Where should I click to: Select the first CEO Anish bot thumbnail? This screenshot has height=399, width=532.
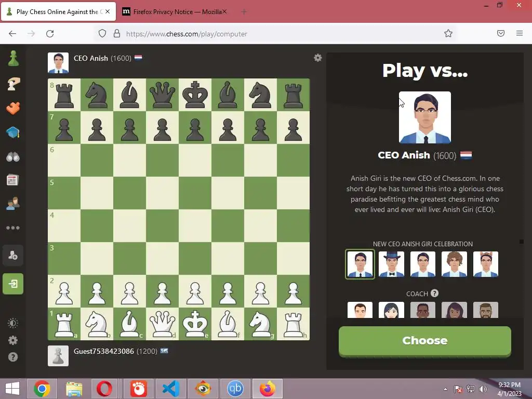click(x=360, y=264)
